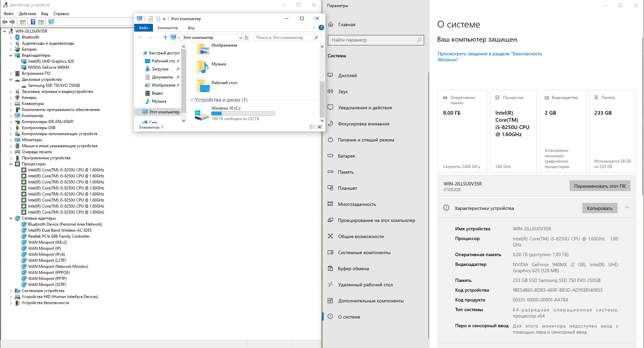Viewport: 644px width, 348px height.
Task: Click the Найти параметр search field
Action: 376,40
